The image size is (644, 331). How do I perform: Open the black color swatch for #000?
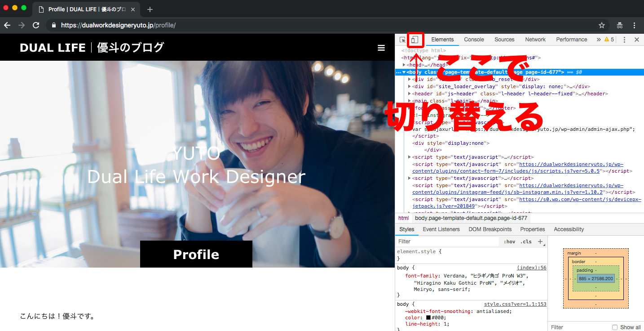pos(428,318)
